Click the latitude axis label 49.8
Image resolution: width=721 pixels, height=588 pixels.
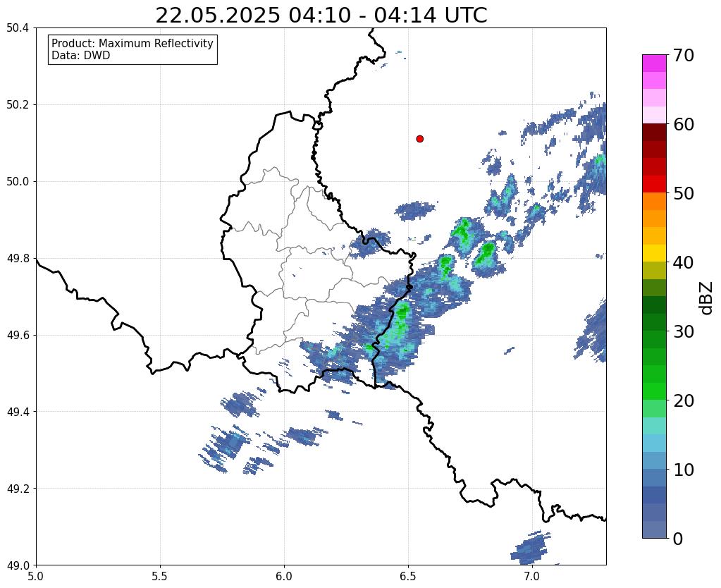18,259
